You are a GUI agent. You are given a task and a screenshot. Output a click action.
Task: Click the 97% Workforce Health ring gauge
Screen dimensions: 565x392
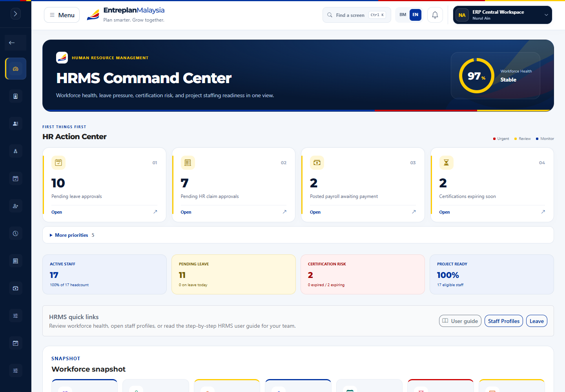point(477,76)
